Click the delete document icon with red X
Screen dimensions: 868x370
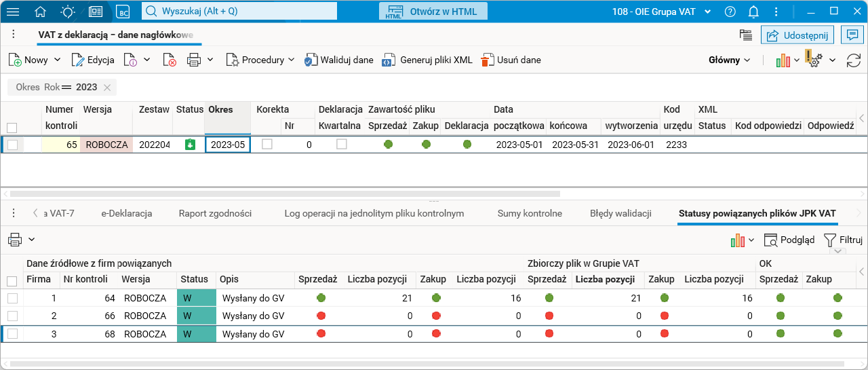click(x=170, y=60)
